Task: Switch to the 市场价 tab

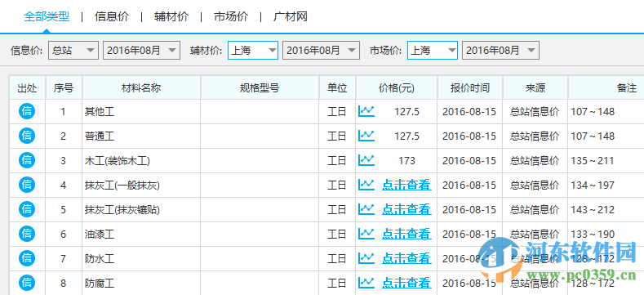Action: click(x=231, y=17)
